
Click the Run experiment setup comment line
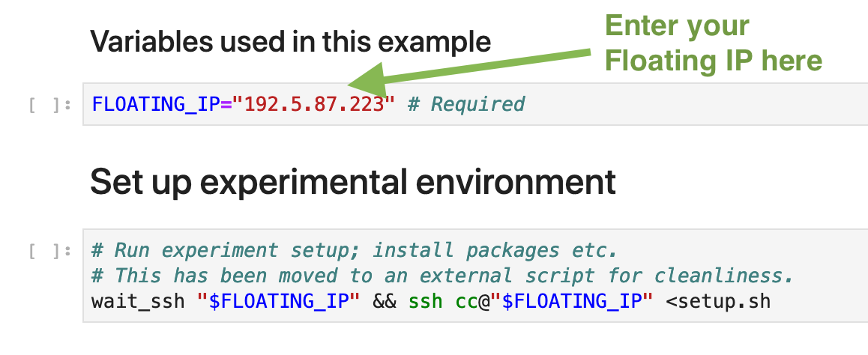click(354, 250)
